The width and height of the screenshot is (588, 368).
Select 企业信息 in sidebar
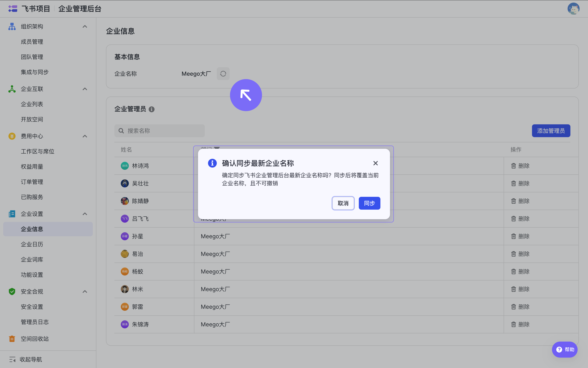coord(48,229)
